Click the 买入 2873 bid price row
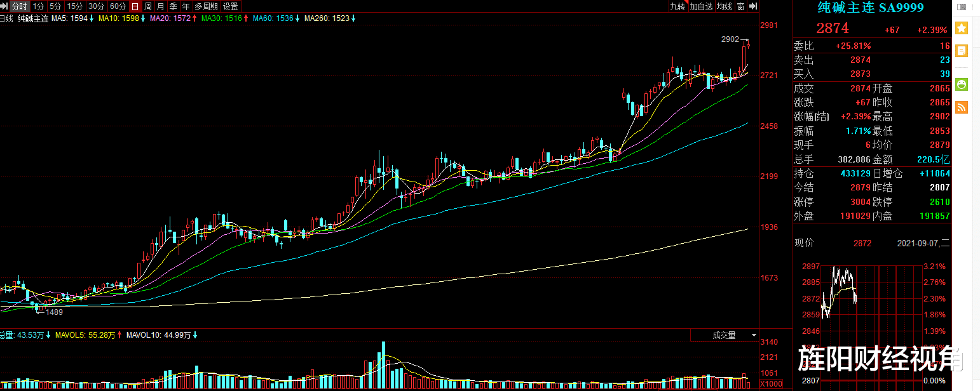Viewport: 980px width, 391px height. 871,74
